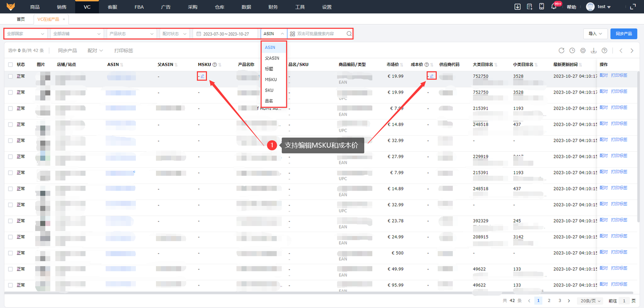644x308 pixels.
Task: Open the test user account menu
Action: [x=604, y=7]
